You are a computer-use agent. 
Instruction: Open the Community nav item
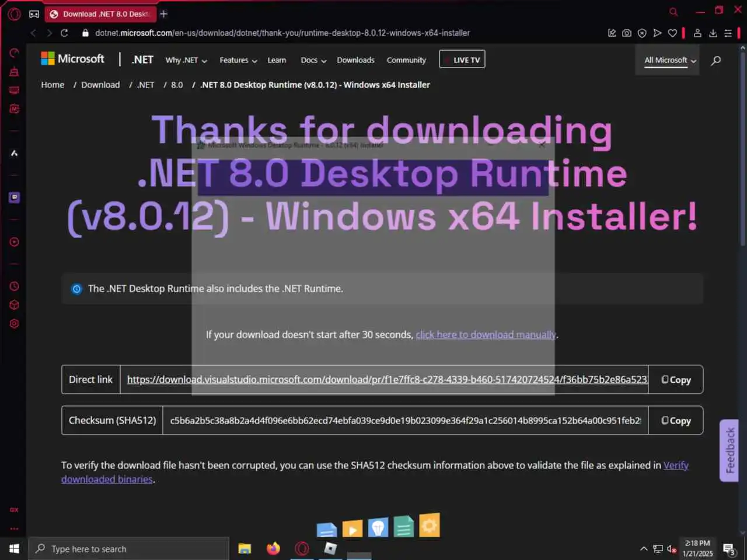(x=406, y=60)
